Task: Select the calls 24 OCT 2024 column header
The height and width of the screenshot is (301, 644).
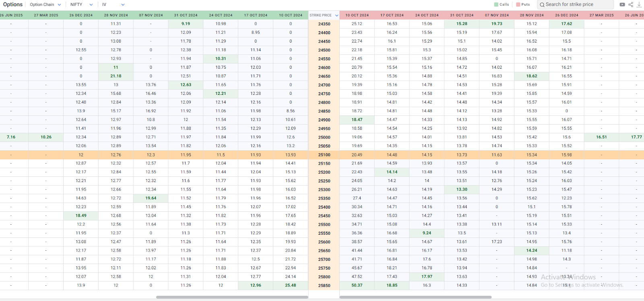Action: (x=221, y=15)
